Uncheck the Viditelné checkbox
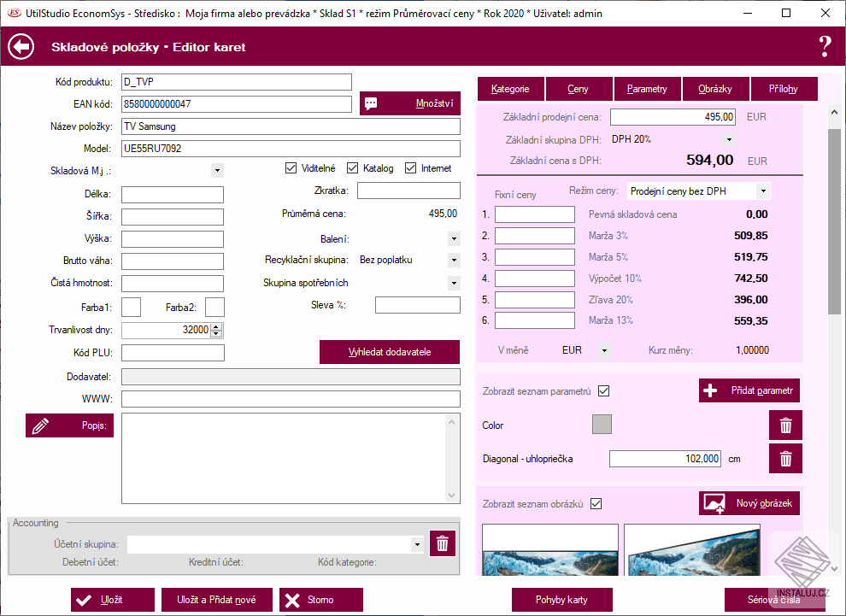This screenshot has height=616, width=846. point(291,168)
